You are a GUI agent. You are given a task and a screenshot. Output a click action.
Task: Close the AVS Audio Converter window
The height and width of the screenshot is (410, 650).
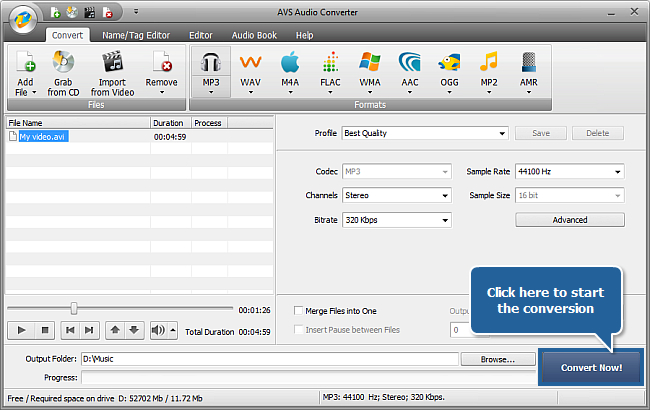[634, 12]
